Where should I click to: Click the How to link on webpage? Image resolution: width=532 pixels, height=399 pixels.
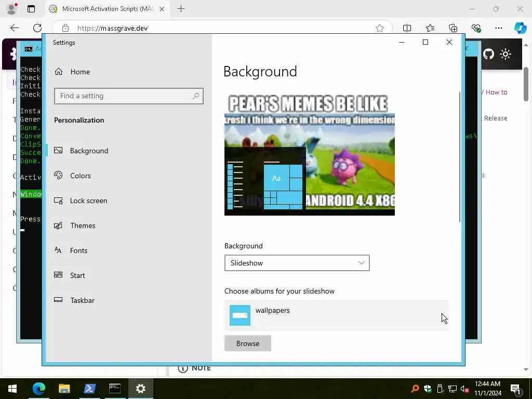click(x=496, y=92)
